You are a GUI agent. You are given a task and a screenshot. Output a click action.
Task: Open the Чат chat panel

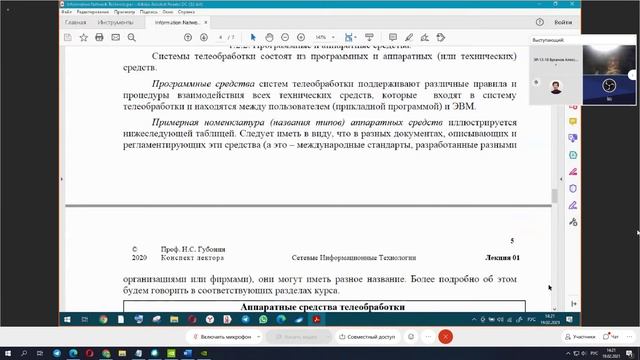click(x=611, y=337)
